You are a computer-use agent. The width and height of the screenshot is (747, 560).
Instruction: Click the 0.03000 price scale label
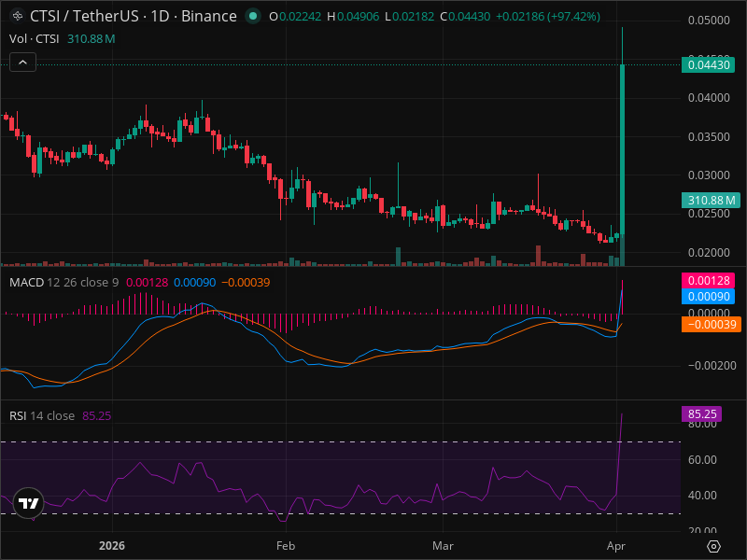[x=709, y=175]
